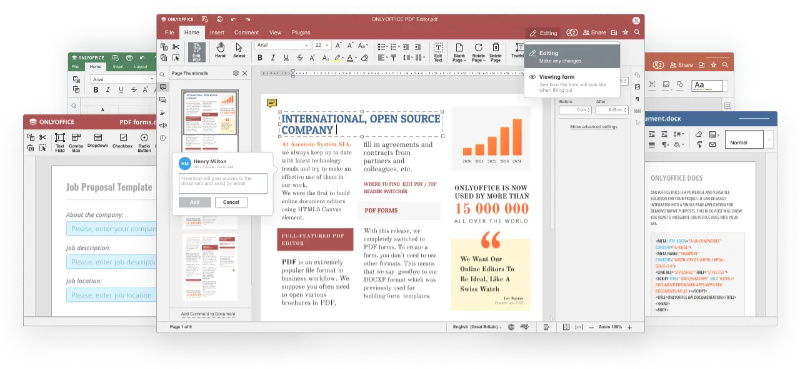The image size is (800, 369).
Task: Click the Radio Button tool in PDF forms window
Action: (144, 142)
